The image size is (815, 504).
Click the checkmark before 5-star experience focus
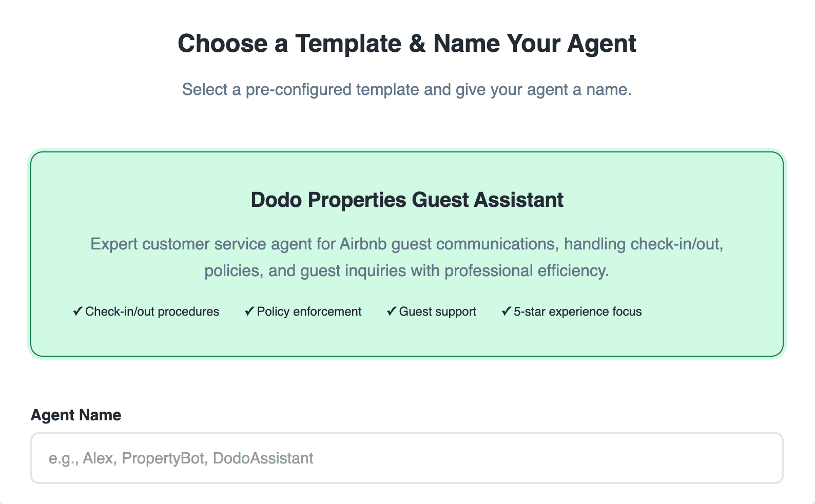point(506,312)
